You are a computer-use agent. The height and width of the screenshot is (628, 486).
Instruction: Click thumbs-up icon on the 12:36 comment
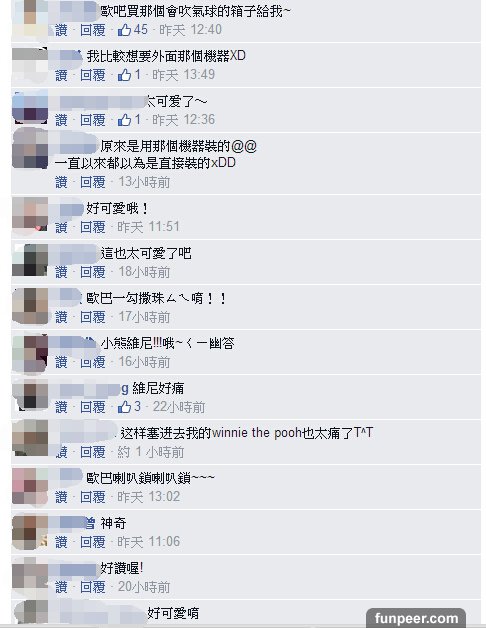pos(125,120)
